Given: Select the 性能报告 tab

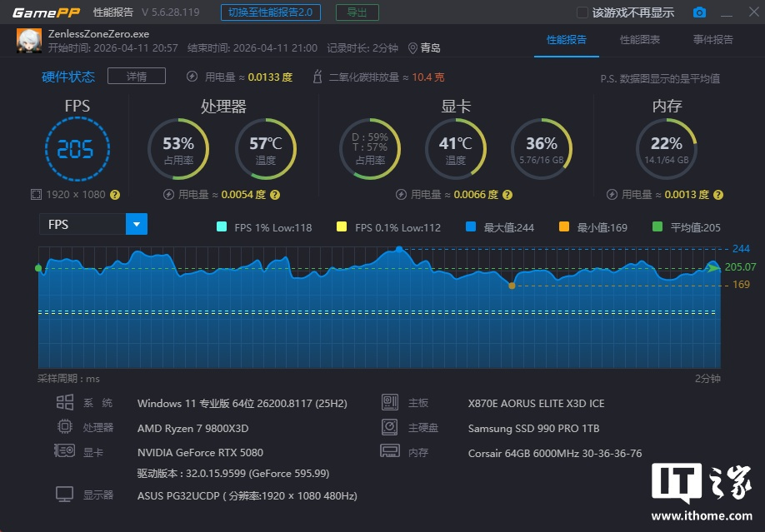Looking at the screenshot, I should click(x=566, y=39).
